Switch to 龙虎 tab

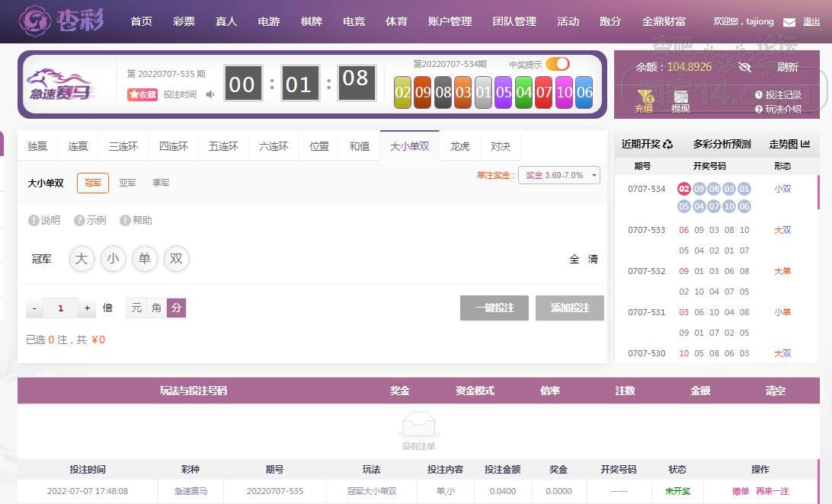[x=459, y=146]
